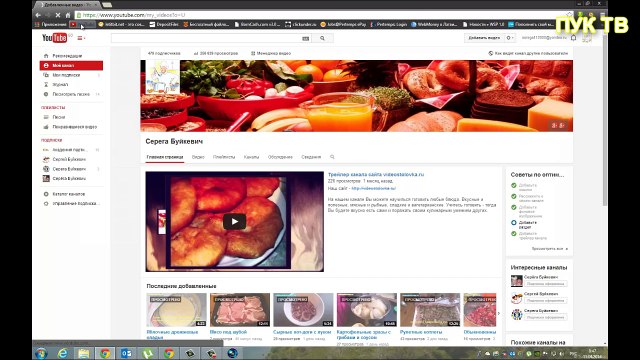
Task: Click the account avatar in the header
Action: tap(587, 38)
